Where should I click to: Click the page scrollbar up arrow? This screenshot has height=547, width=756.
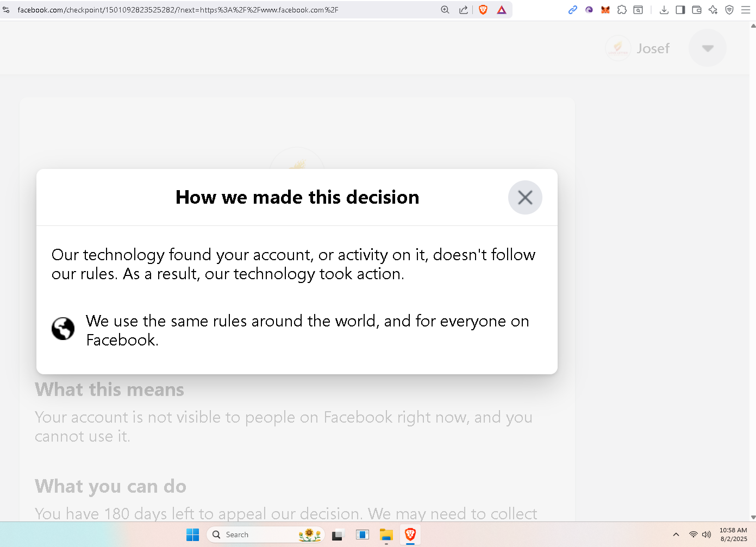(x=753, y=25)
